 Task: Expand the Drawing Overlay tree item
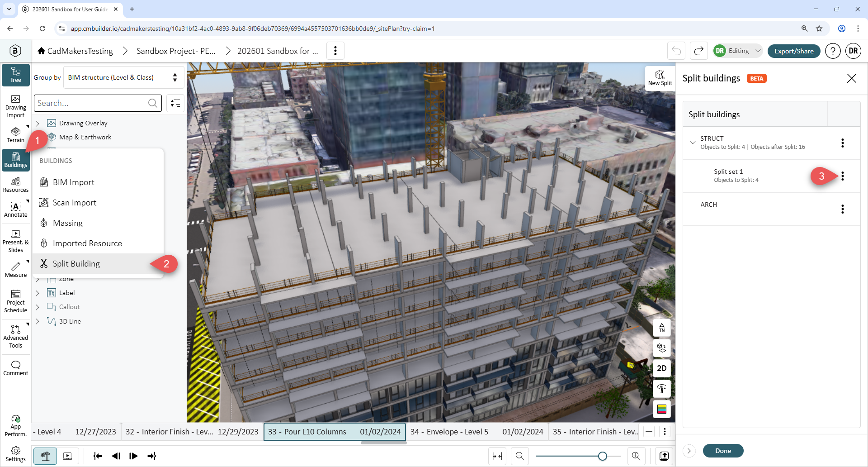[38, 123]
